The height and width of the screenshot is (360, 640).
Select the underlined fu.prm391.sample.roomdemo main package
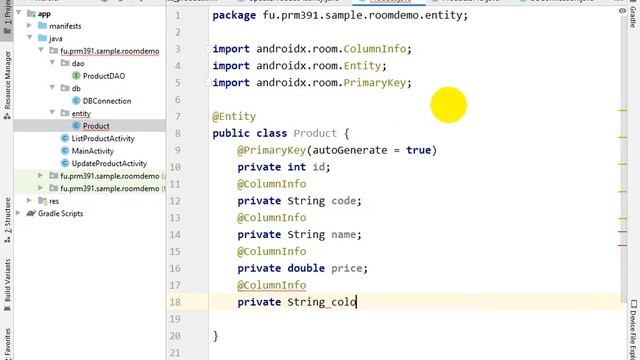pyautogui.click(x=110, y=51)
